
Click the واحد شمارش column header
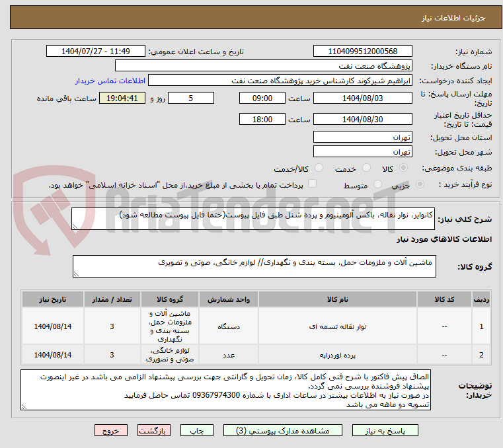pos(229,299)
